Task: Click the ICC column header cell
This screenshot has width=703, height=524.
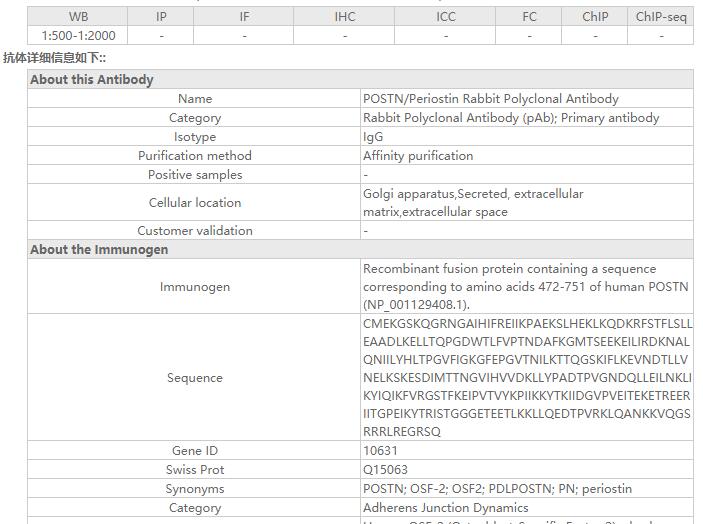Action: [446, 17]
